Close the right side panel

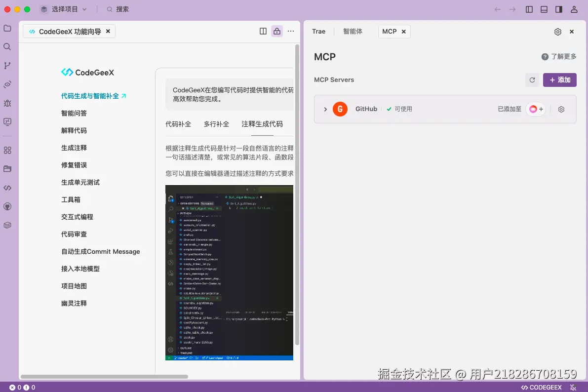click(x=572, y=32)
